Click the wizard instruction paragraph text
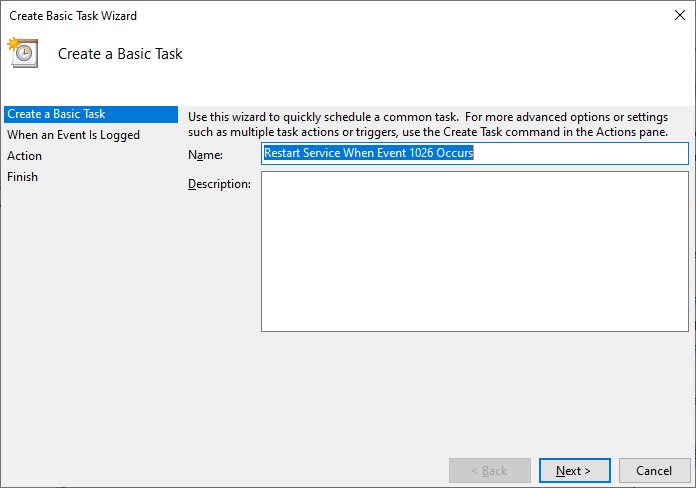The image size is (696, 488). pyautogui.click(x=428, y=124)
